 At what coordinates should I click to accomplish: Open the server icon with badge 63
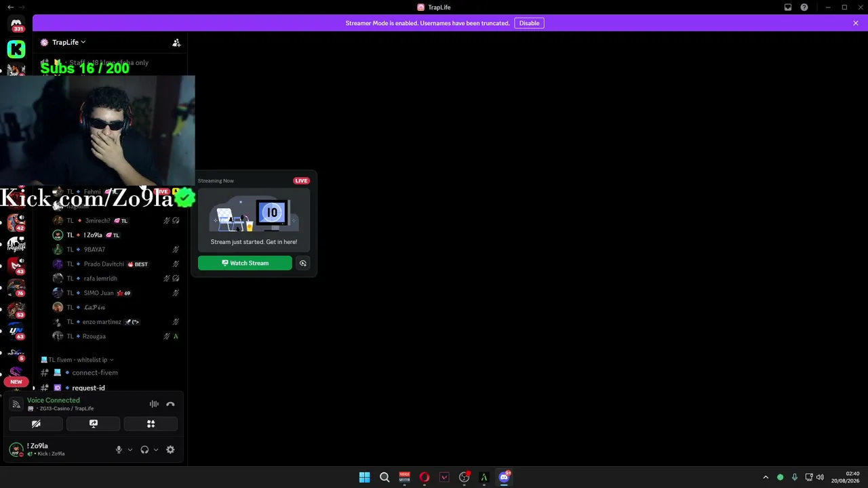[16, 331]
